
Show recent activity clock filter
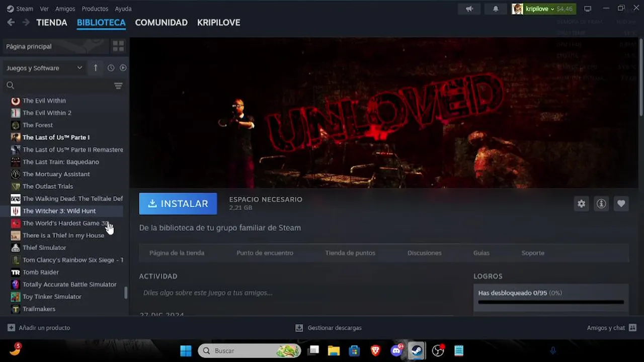(x=111, y=68)
